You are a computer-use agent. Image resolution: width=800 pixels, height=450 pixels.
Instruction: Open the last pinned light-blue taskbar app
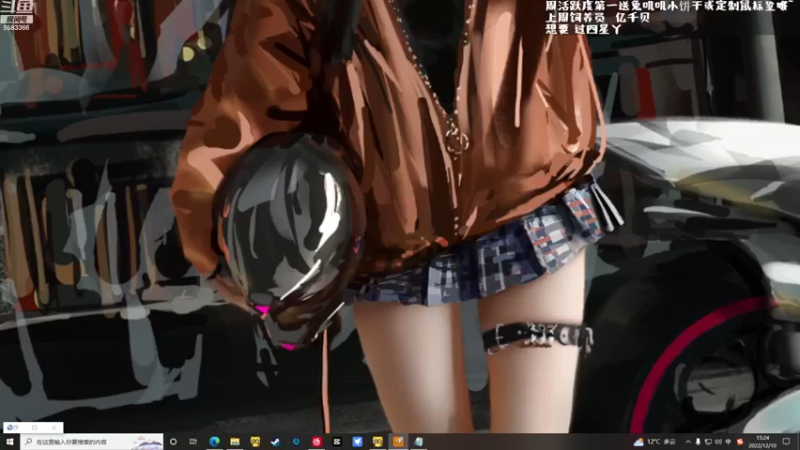click(418, 441)
